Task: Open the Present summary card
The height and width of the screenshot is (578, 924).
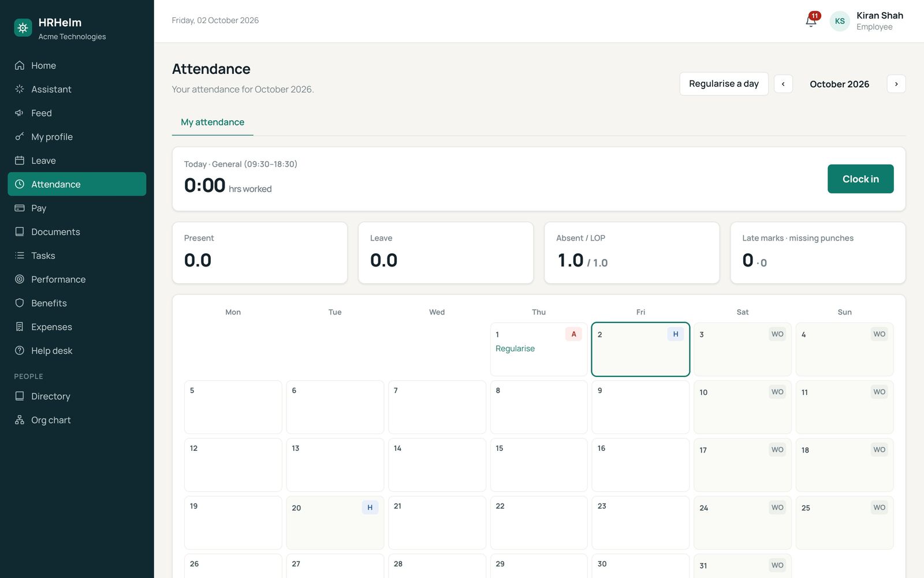Action: coord(260,253)
